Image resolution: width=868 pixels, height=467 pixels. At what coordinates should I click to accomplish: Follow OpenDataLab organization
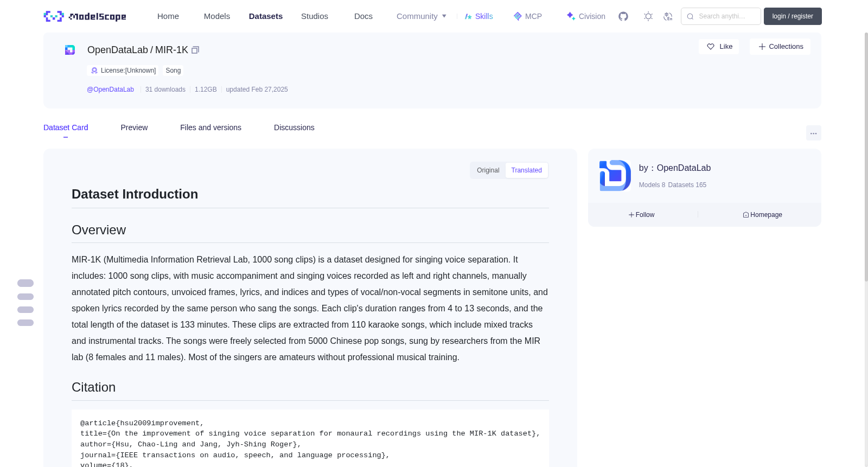pyautogui.click(x=641, y=215)
